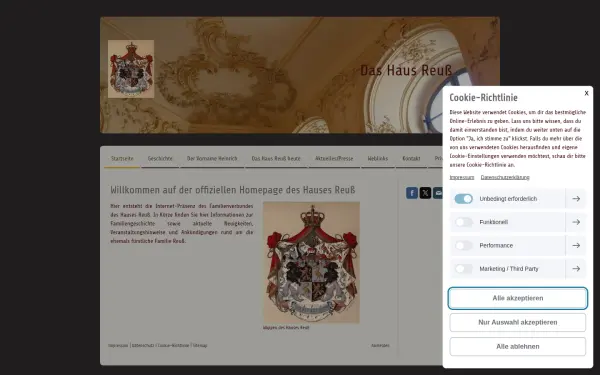600x375 pixels.
Task: Click the Nur Auswahl akzeptieren button
Action: click(x=518, y=322)
